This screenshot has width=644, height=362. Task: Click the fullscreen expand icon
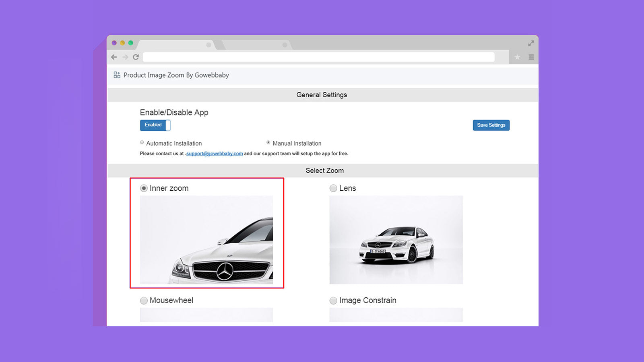530,43
